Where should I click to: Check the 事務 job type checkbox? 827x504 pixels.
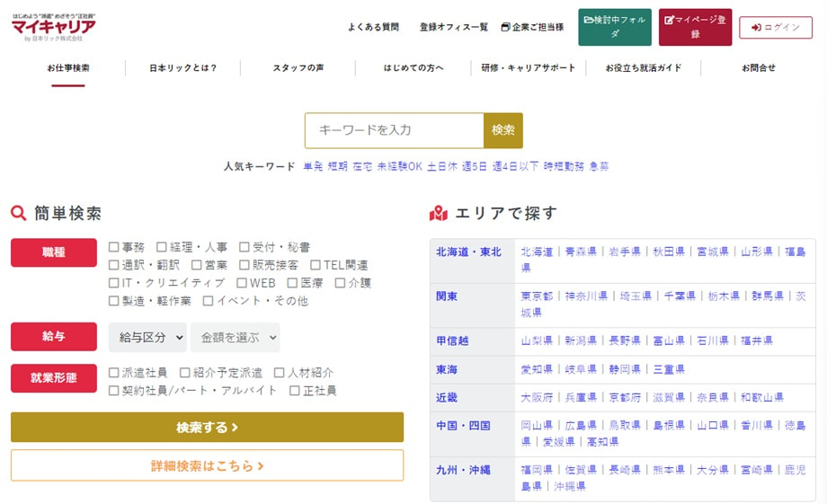pyautogui.click(x=114, y=247)
